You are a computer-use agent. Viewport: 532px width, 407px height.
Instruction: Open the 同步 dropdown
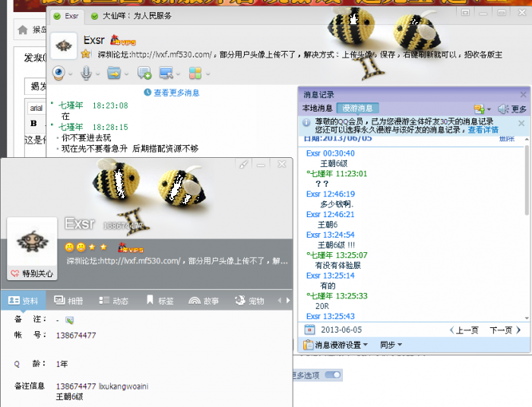click(391, 345)
